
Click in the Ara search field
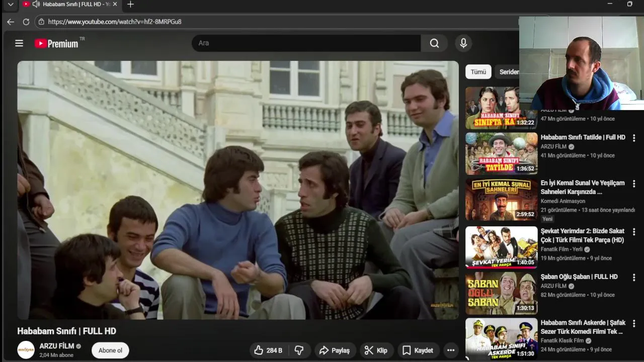306,43
